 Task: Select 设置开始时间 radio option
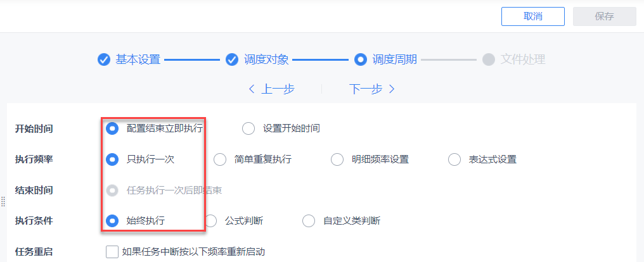click(248, 128)
